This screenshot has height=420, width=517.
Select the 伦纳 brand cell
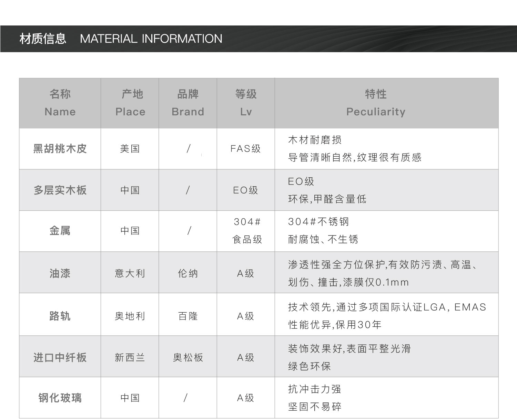pos(188,273)
